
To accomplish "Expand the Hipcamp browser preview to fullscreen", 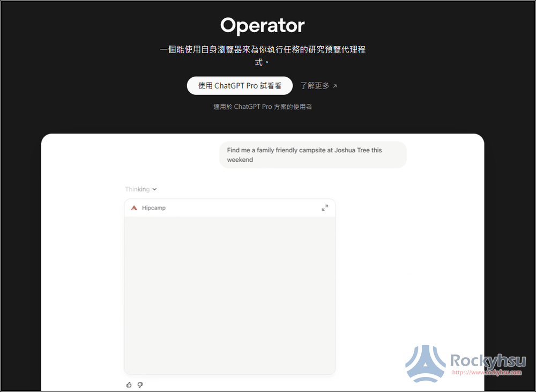I will point(325,208).
